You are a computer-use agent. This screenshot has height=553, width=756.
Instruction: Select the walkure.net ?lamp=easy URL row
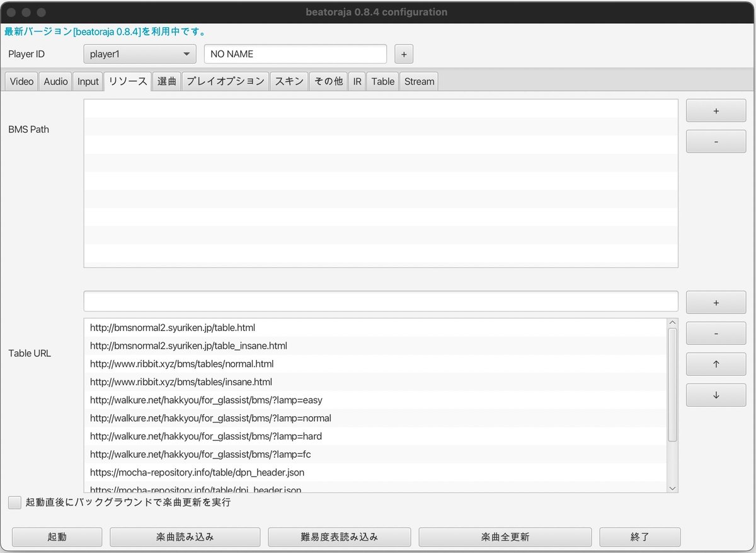pyautogui.click(x=375, y=400)
